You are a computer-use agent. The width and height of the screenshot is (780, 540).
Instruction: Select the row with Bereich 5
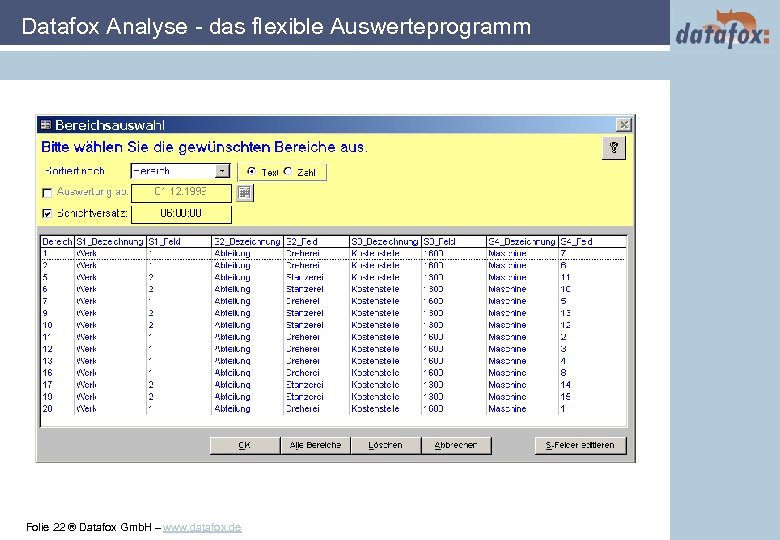pos(333,277)
